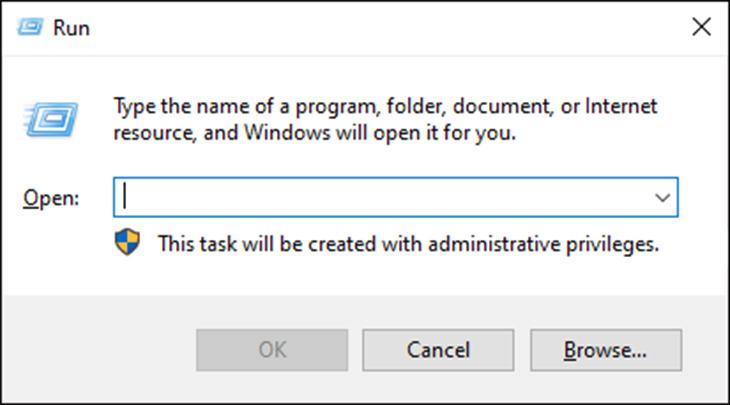Expand the Open combo box history arrow
This screenshot has width=730, height=405.
pyautogui.click(x=662, y=197)
